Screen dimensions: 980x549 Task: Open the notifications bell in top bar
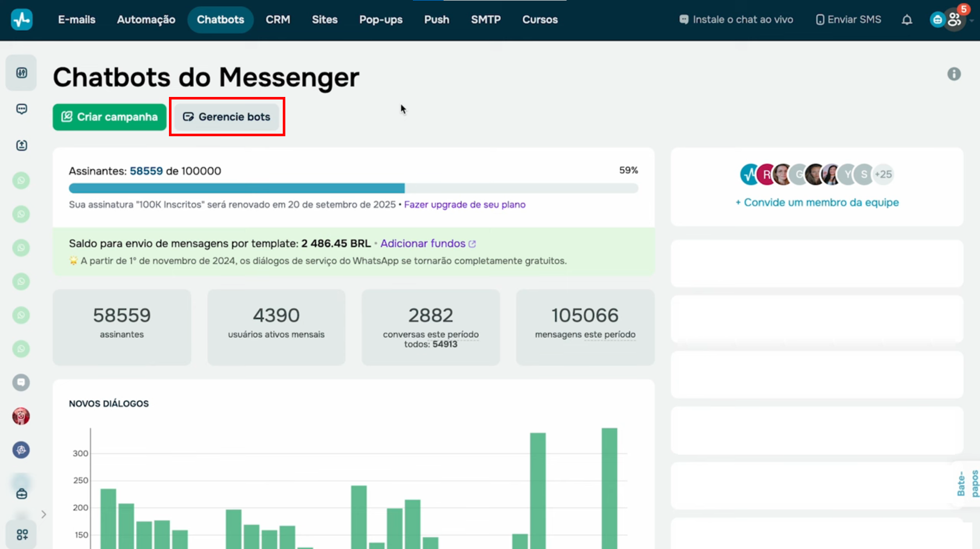(x=907, y=19)
